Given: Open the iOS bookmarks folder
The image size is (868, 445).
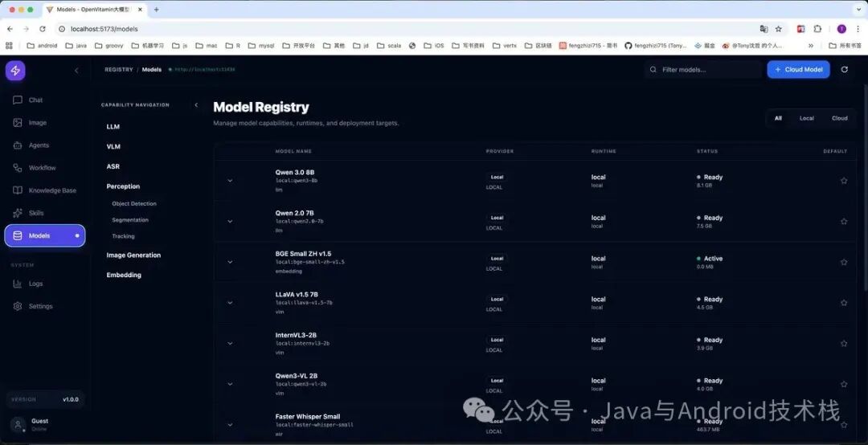Looking at the screenshot, I should (433, 46).
